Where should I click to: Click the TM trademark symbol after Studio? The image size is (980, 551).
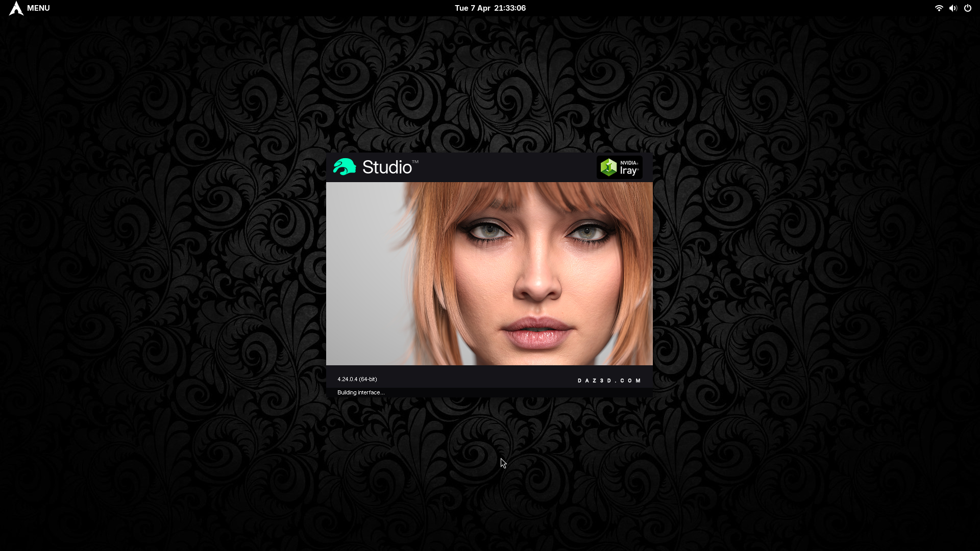(x=415, y=162)
